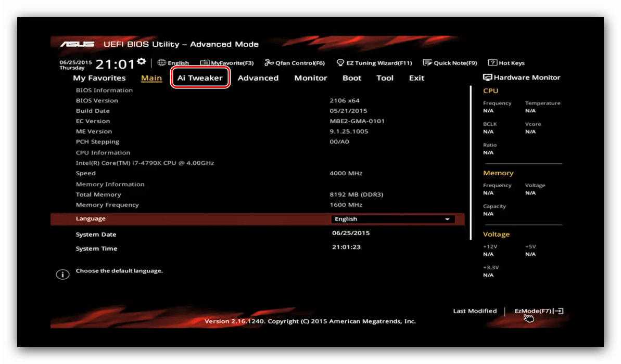Open Qfan Control(F6)
Image resolution: width=621 pixels, height=364 pixels.
click(x=295, y=63)
